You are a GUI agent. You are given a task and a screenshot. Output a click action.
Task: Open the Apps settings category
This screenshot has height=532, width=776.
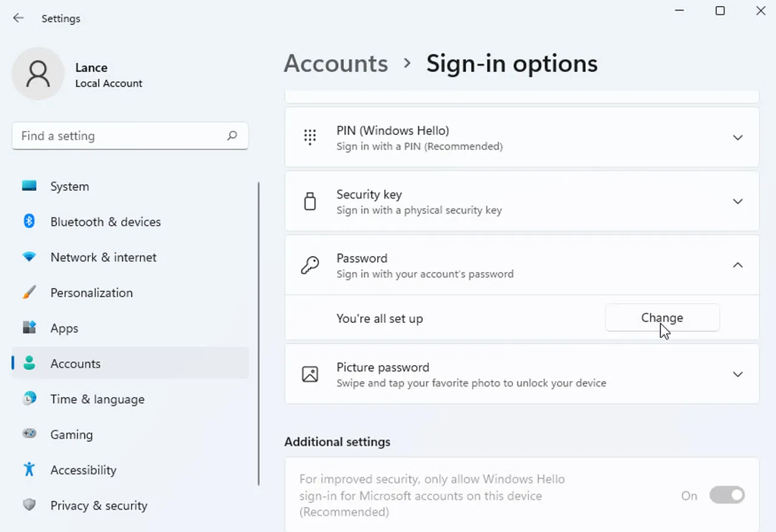(130, 328)
